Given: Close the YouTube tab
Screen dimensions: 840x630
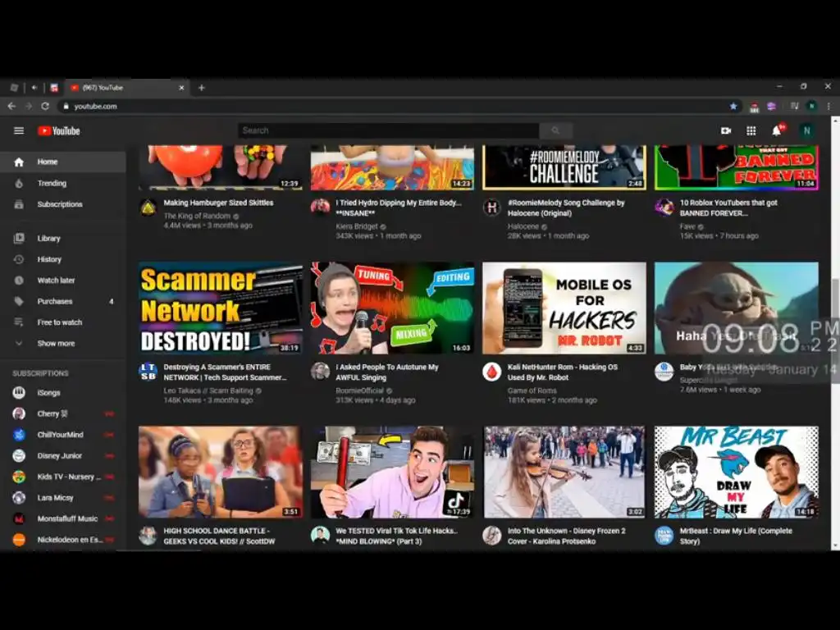Looking at the screenshot, I should (x=181, y=87).
